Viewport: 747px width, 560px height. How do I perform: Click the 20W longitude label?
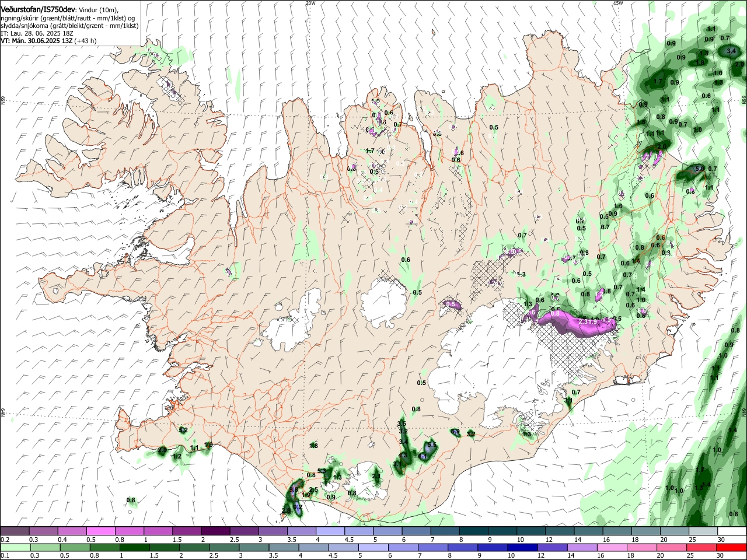[310, 3]
